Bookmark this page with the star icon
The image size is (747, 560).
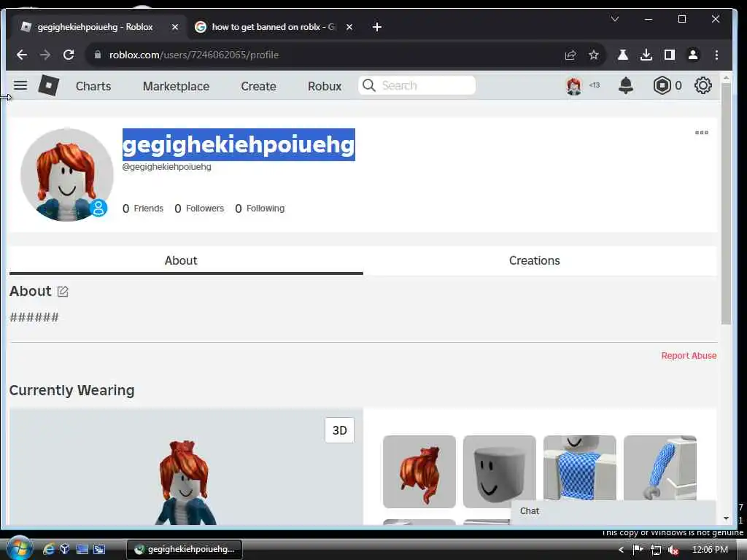click(x=594, y=55)
